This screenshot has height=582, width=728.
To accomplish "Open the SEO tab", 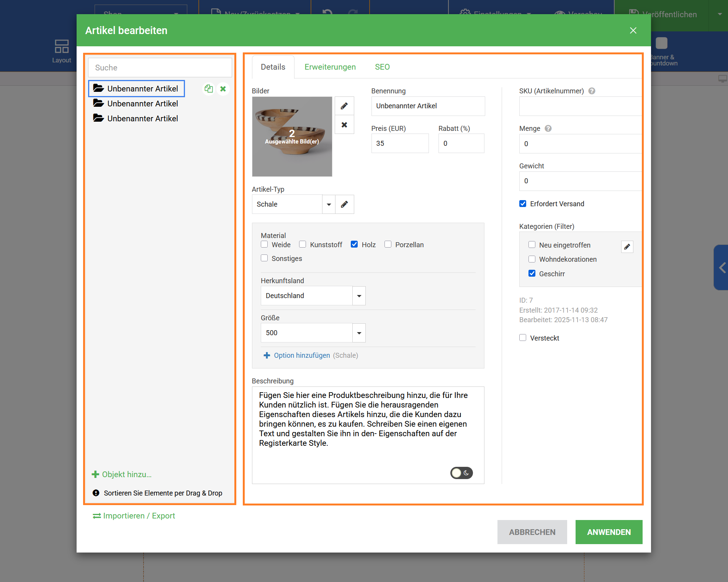I will tap(382, 67).
